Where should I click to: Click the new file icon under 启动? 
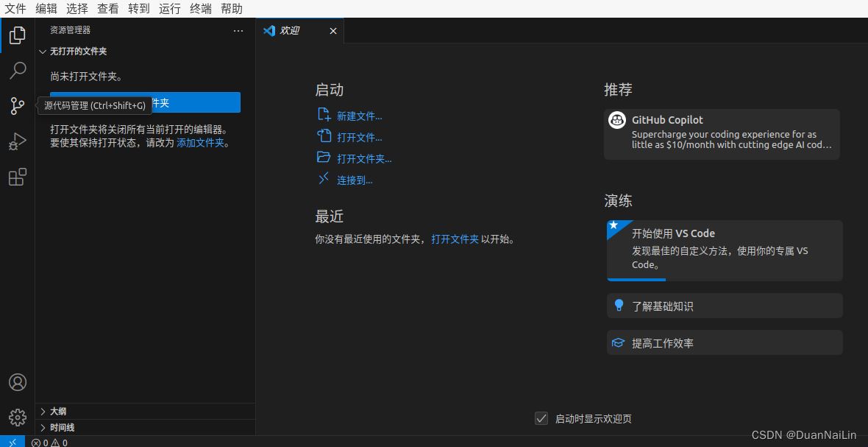click(x=324, y=115)
